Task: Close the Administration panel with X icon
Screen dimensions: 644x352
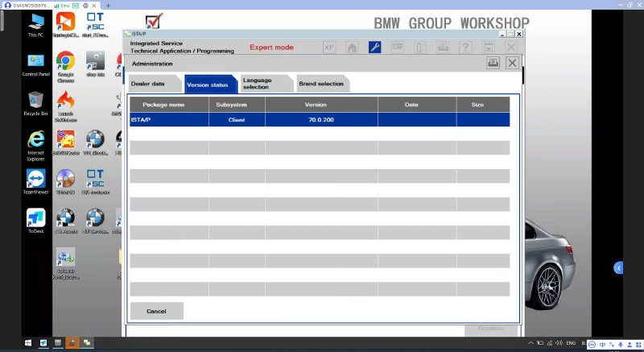Action: pyautogui.click(x=512, y=63)
